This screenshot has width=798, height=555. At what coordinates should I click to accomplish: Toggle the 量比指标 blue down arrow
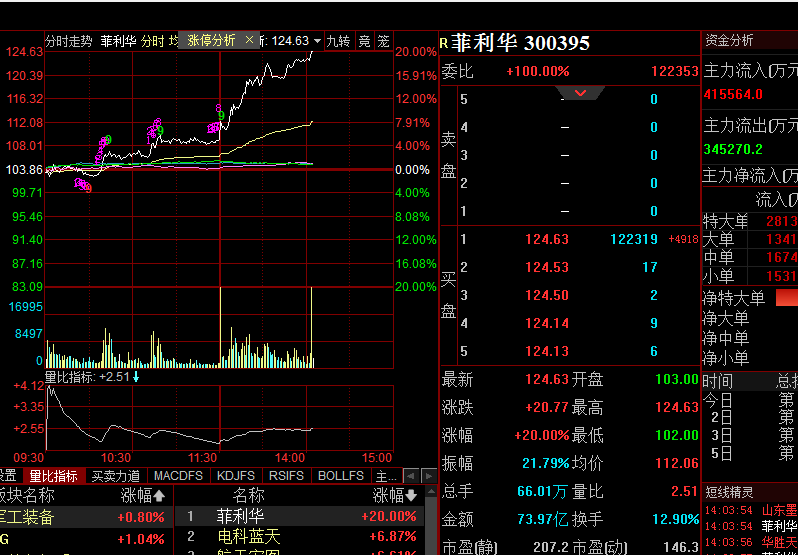[x=136, y=377]
